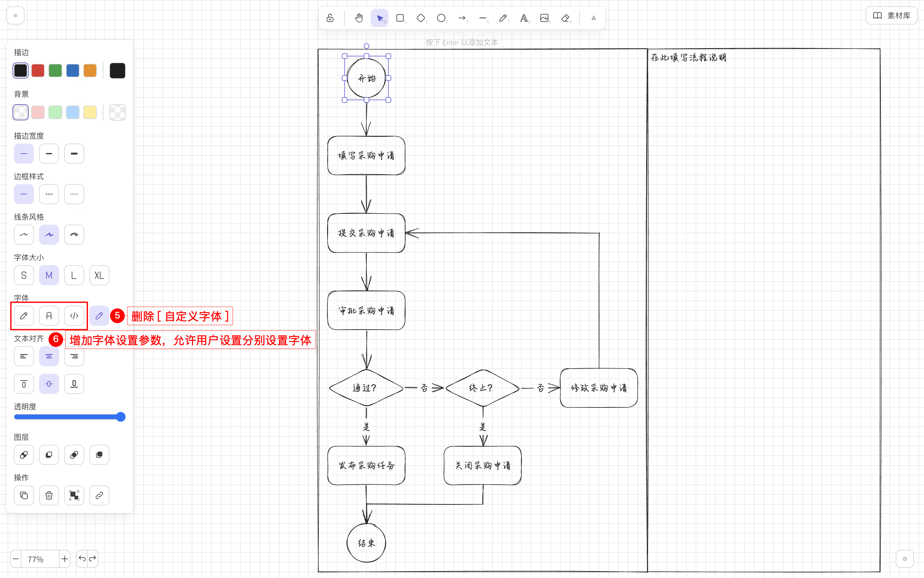Click the undo button

tap(82, 559)
